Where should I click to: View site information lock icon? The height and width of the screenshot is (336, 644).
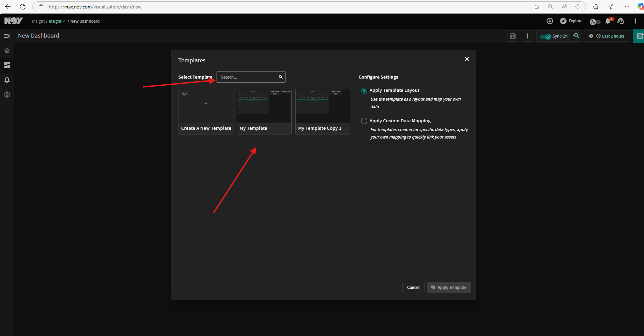41,7
